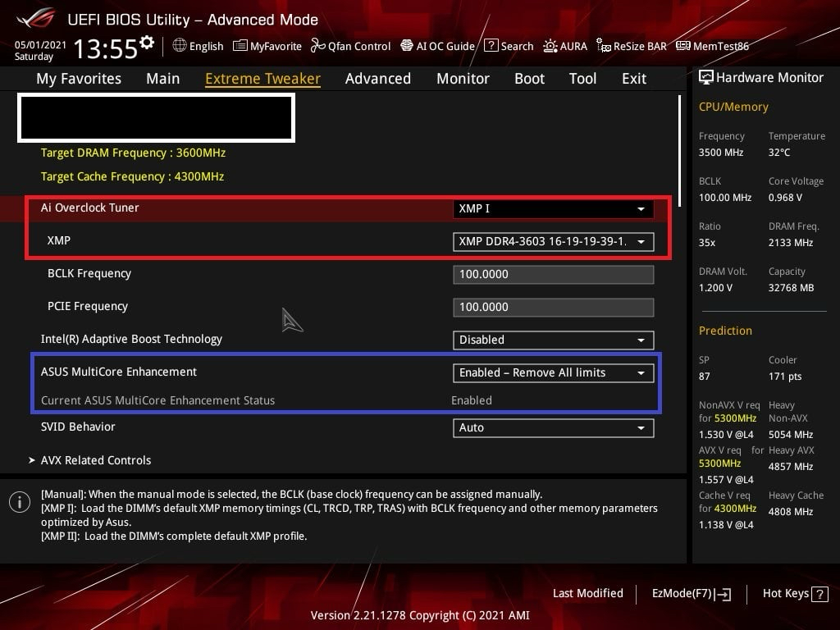This screenshot has width=840, height=630.
Task: Open the MyFavorite list icon
Action: pos(240,46)
